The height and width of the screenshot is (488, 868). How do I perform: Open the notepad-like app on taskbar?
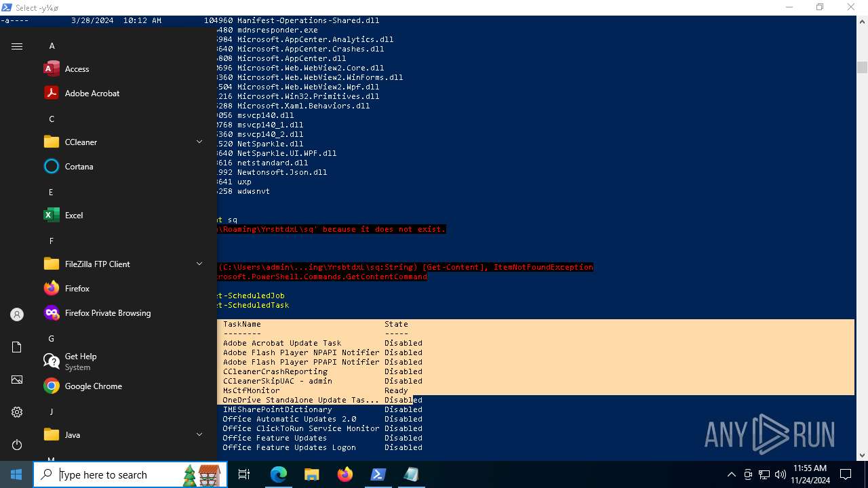click(x=411, y=474)
